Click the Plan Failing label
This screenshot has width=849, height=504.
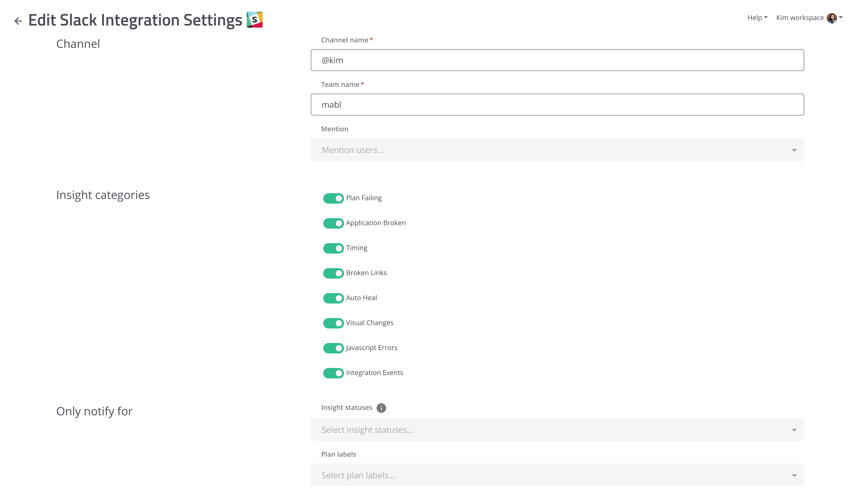(x=364, y=198)
